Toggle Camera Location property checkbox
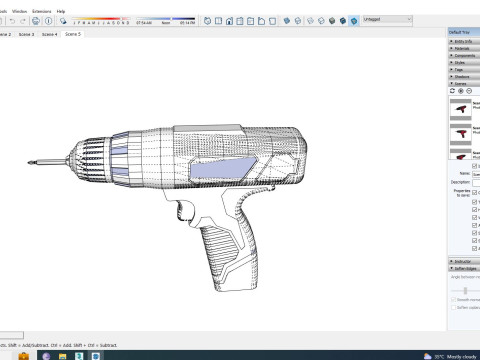 tap(475, 192)
